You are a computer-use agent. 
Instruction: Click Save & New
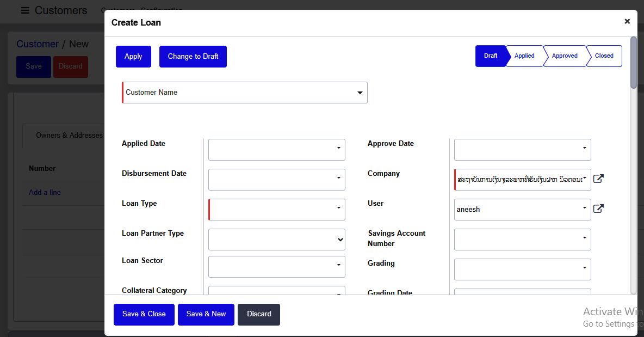point(206,314)
